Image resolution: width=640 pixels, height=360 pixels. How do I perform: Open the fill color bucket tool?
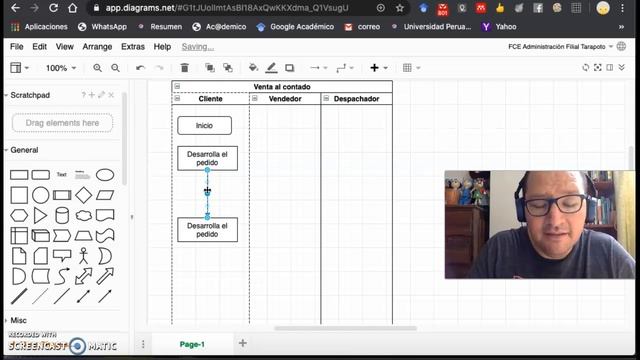253,68
